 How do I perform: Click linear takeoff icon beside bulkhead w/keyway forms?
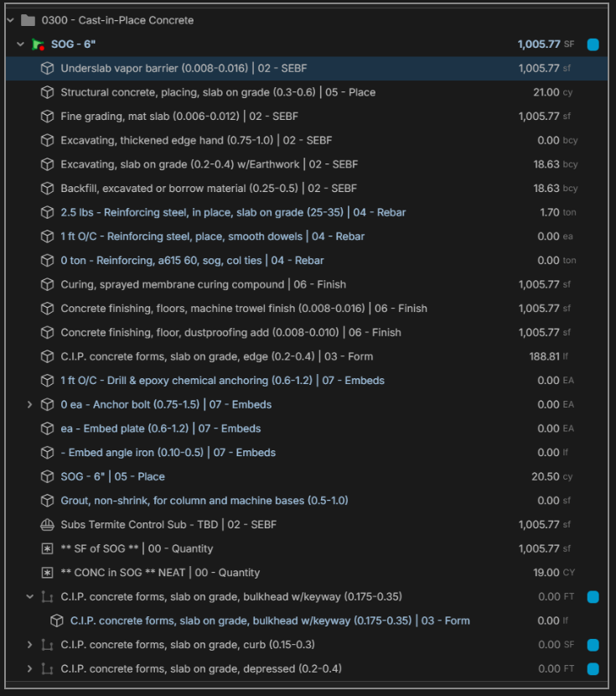[x=48, y=597]
